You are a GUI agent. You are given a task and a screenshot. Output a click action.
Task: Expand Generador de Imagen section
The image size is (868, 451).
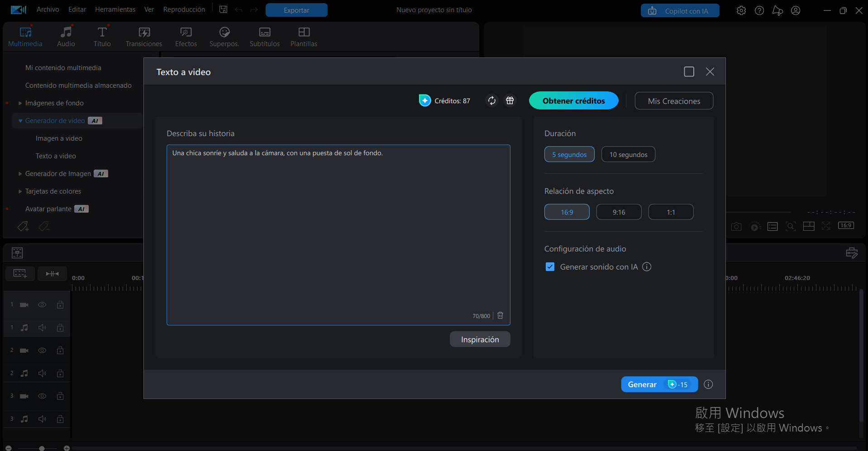tap(20, 173)
